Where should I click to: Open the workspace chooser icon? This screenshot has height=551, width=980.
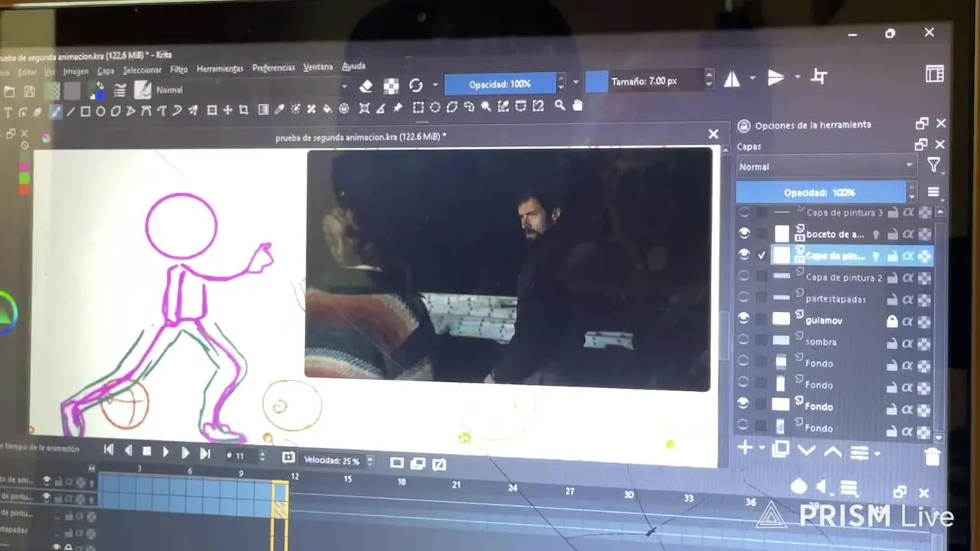click(x=934, y=73)
